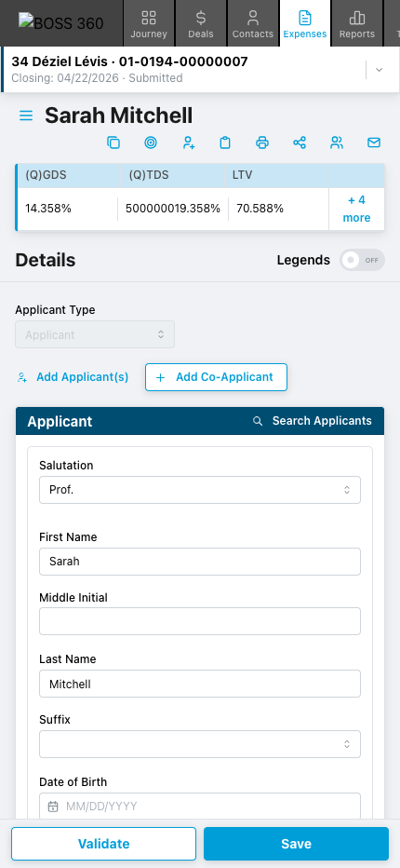Click the clipboard icon
The width and height of the screenshot is (400, 868).
point(225,142)
